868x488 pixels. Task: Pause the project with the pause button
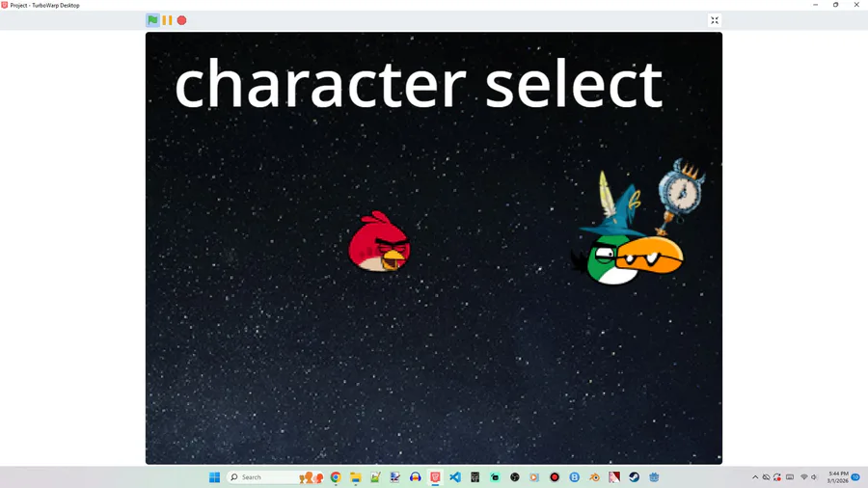(167, 20)
